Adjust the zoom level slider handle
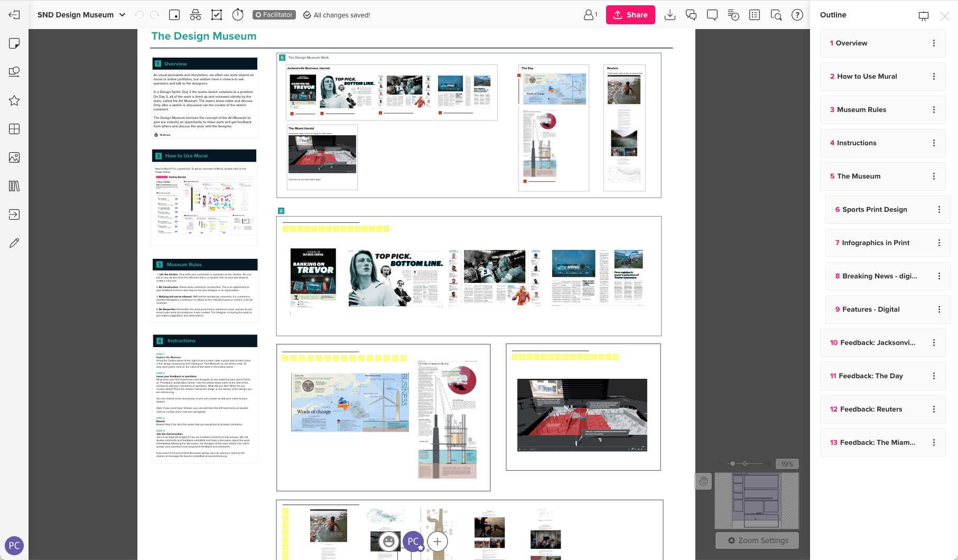Image resolution: width=958 pixels, height=560 pixels. 732,464
